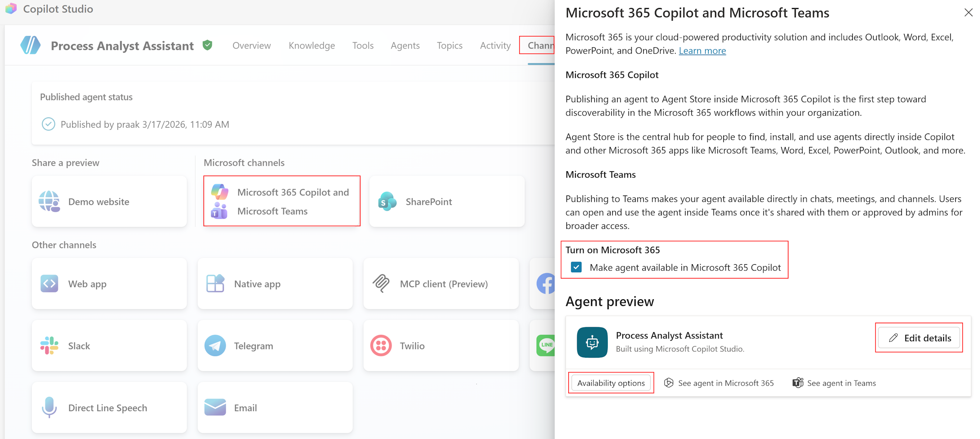980x439 pixels.
Task: Open Availability options
Action: [611, 383]
